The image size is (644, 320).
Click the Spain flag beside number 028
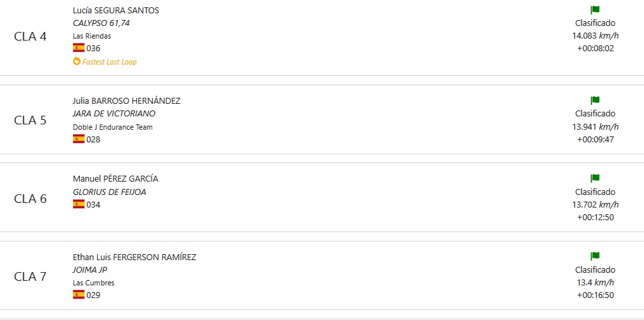78,139
